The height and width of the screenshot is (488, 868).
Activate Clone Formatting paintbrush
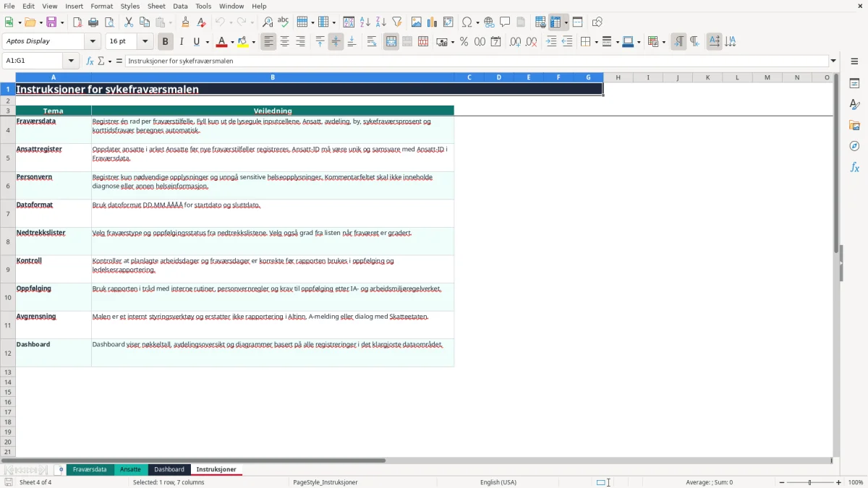(185, 22)
